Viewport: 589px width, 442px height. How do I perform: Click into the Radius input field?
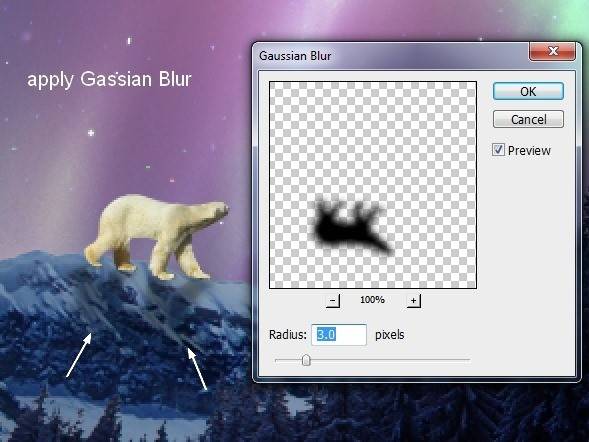point(339,335)
